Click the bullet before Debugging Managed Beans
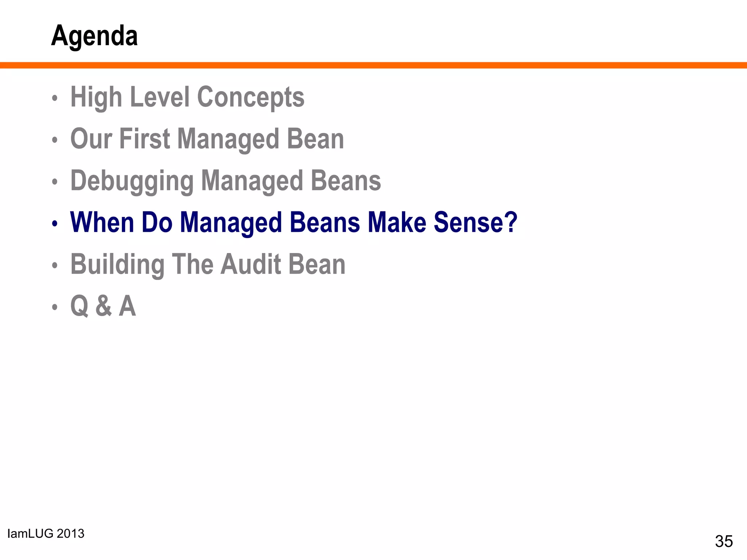 tap(54, 182)
